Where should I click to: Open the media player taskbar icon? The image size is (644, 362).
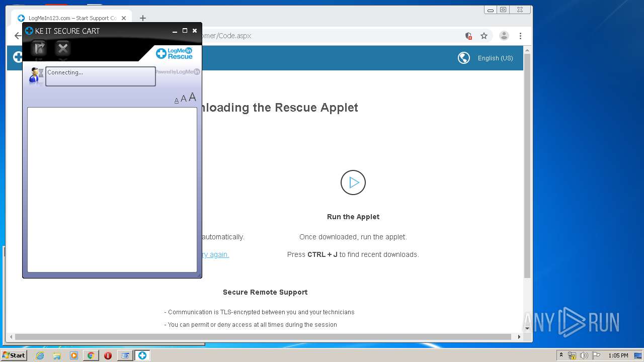tap(74, 355)
